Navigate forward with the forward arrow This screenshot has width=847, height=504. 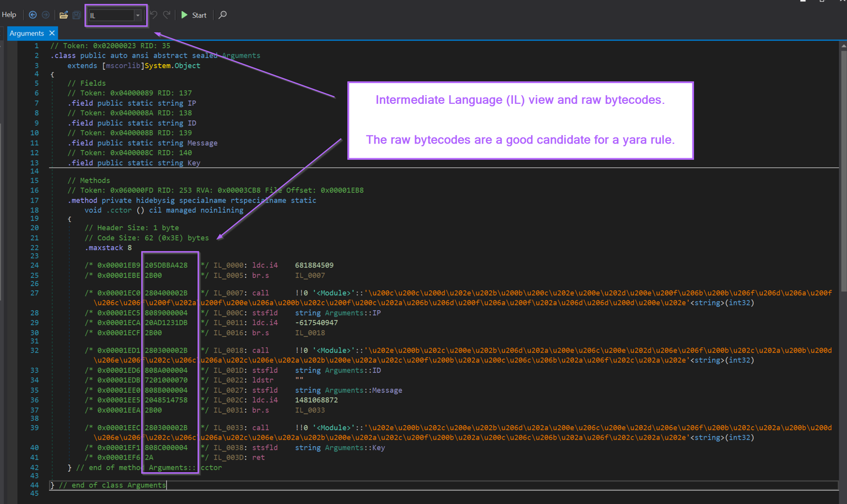[46, 15]
